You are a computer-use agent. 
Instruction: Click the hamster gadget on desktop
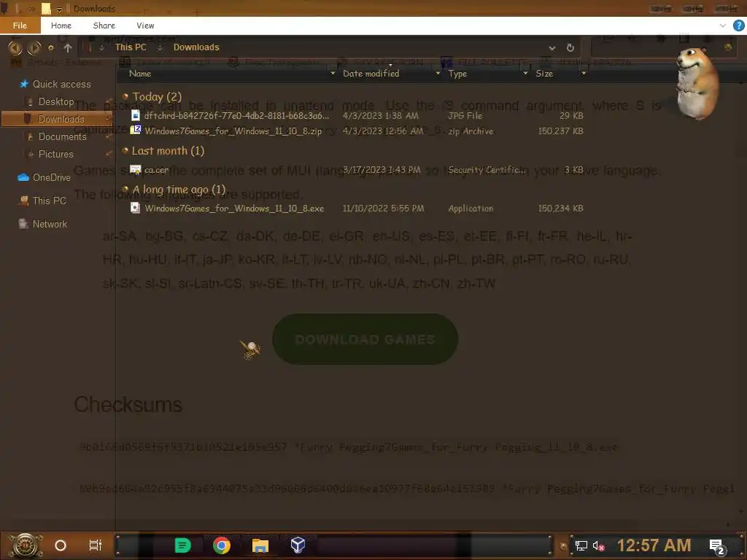[697, 83]
